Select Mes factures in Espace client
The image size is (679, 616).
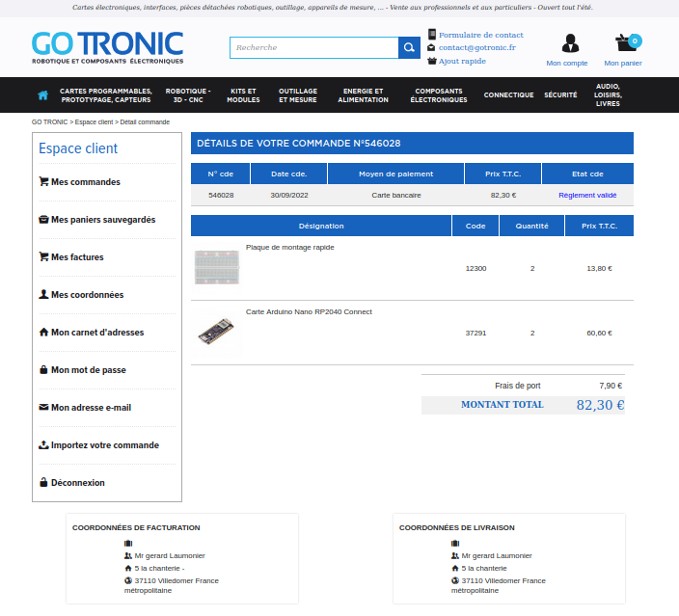[77, 257]
